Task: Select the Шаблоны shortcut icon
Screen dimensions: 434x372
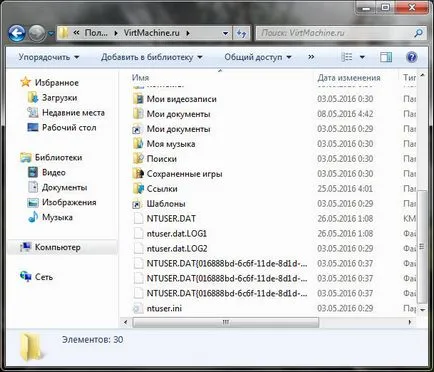Action: pos(138,204)
